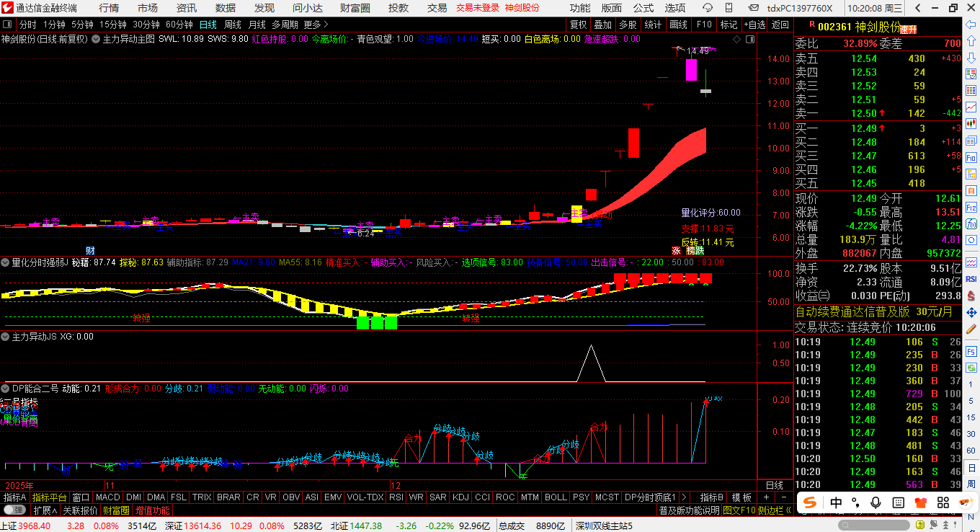
Task: Open the mail envelope icon in title bar
Action: tap(754, 8)
